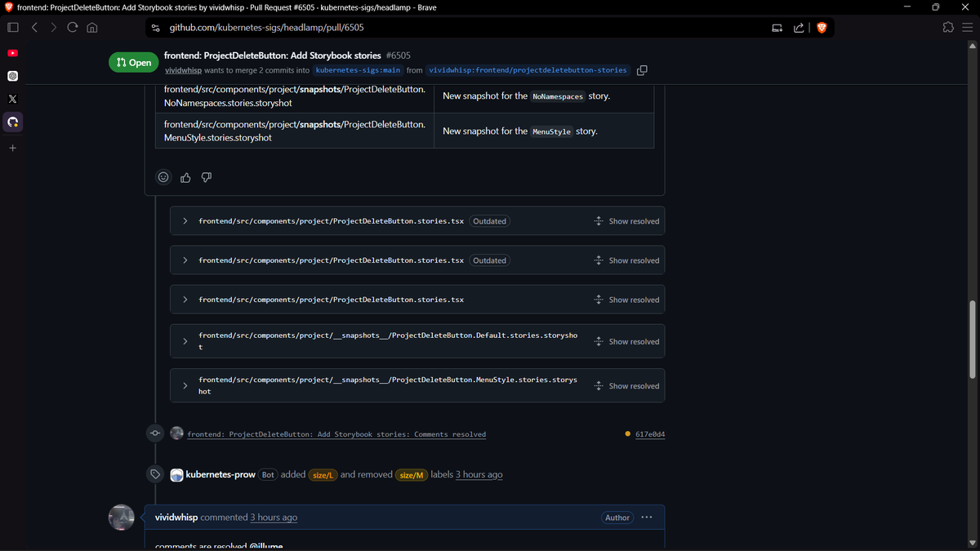Image resolution: width=980 pixels, height=551 pixels.
Task: Open vividwhisp name in comment header
Action: point(176,518)
